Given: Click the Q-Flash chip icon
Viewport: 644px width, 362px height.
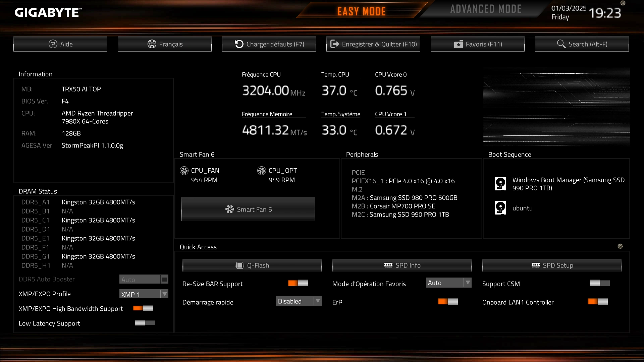Looking at the screenshot, I should [240, 265].
